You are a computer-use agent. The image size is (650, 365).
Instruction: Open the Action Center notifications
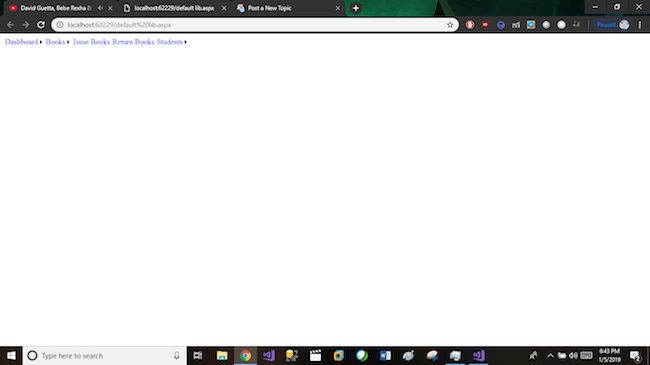click(635, 356)
